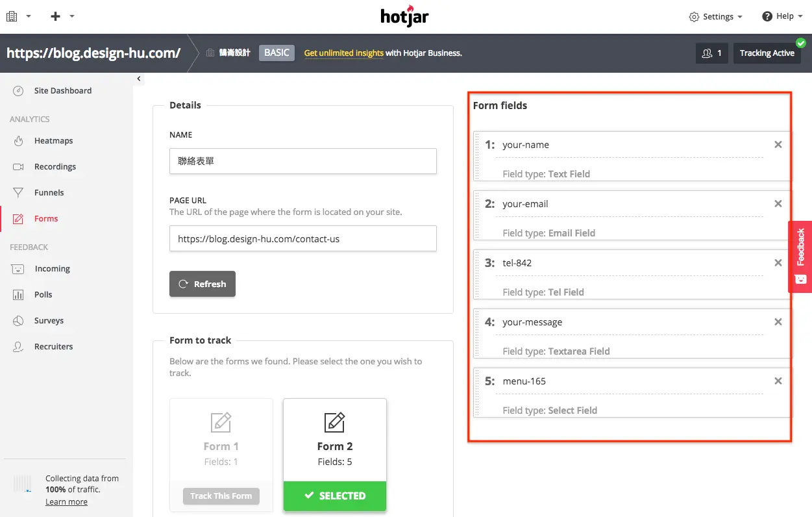The image size is (812, 517).
Task: Open the Settings dropdown menu
Action: click(x=715, y=17)
